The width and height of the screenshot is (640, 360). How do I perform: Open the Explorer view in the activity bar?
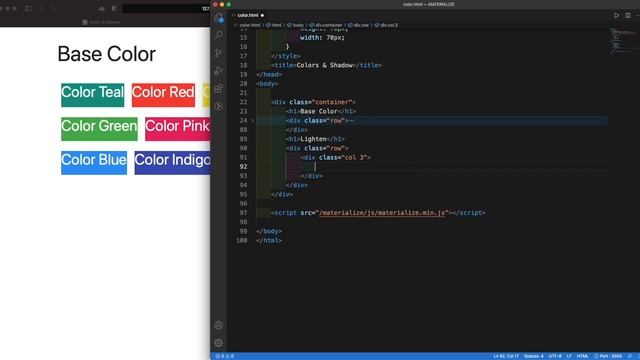click(x=219, y=18)
